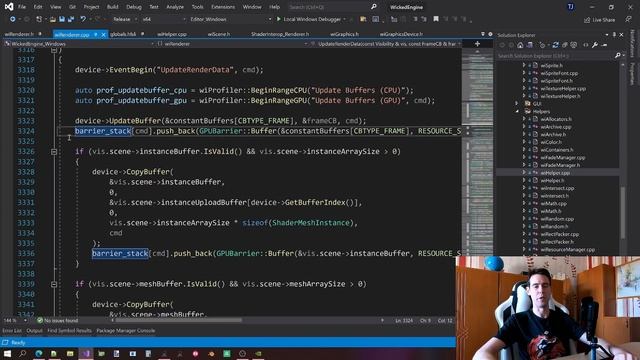Select wiColor.h in Solution Explorer
This screenshot has height=360, width=640.
(x=551, y=142)
